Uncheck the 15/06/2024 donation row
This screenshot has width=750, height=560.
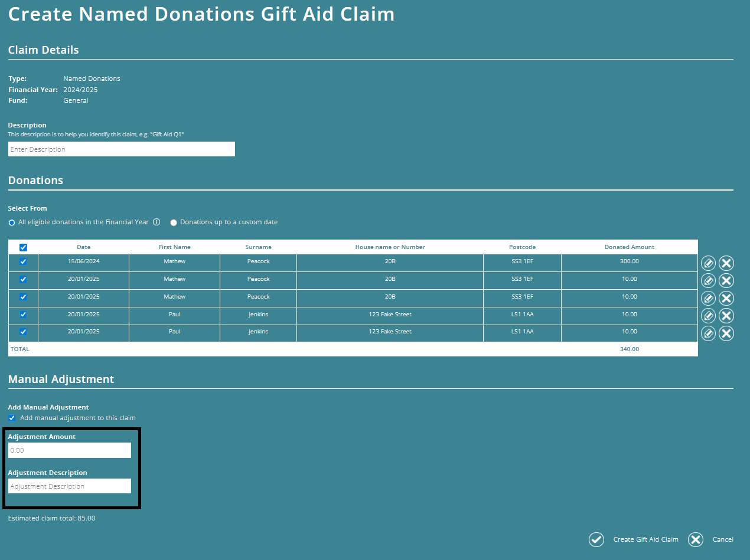tap(23, 263)
